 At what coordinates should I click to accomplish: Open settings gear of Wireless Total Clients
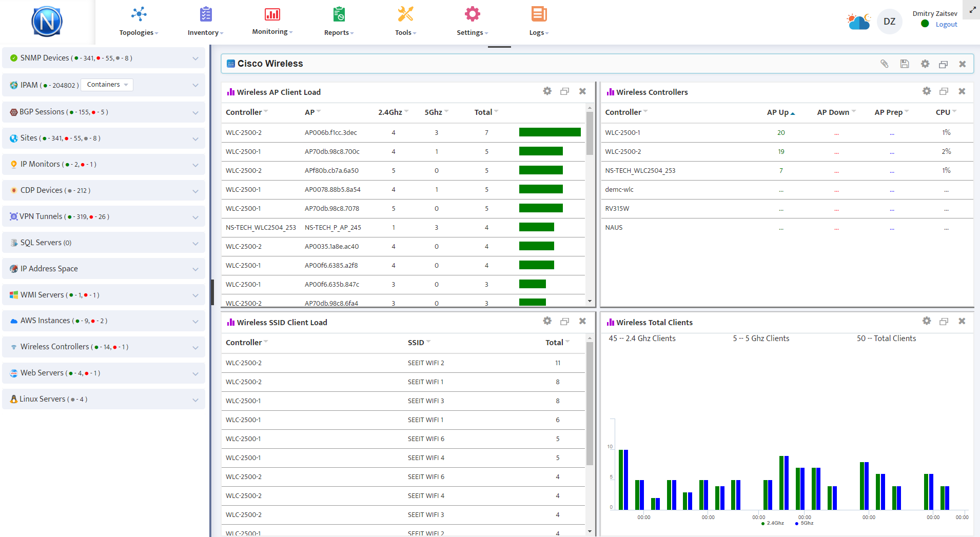(x=927, y=321)
